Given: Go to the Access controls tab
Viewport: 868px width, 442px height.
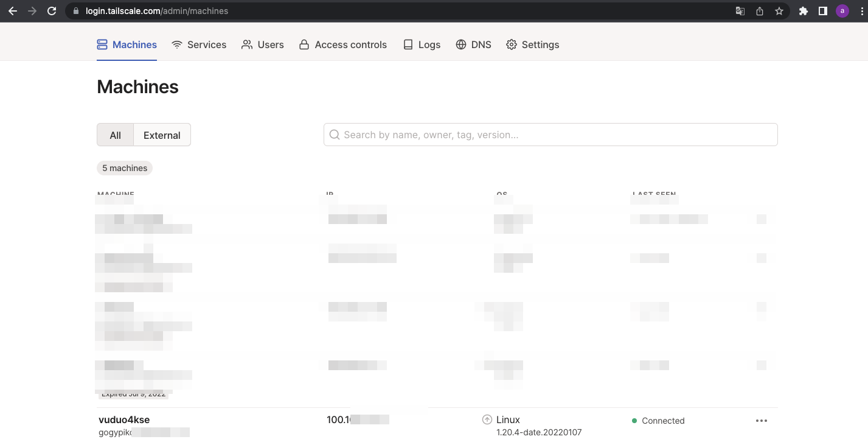Looking at the screenshot, I should coord(343,44).
